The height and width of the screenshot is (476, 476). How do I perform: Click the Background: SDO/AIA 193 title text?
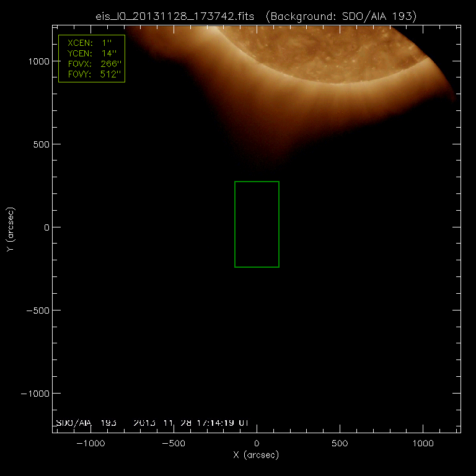point(340,17)
